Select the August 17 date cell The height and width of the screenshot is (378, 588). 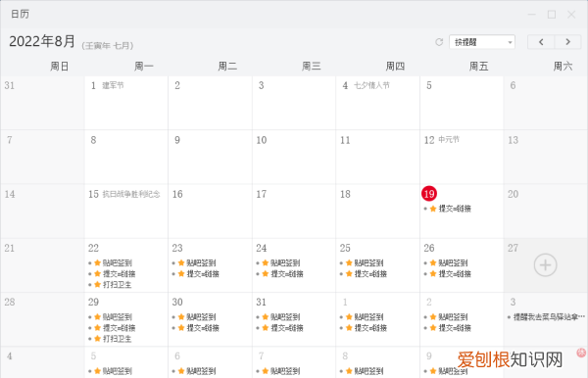click(x=294, y=211)
